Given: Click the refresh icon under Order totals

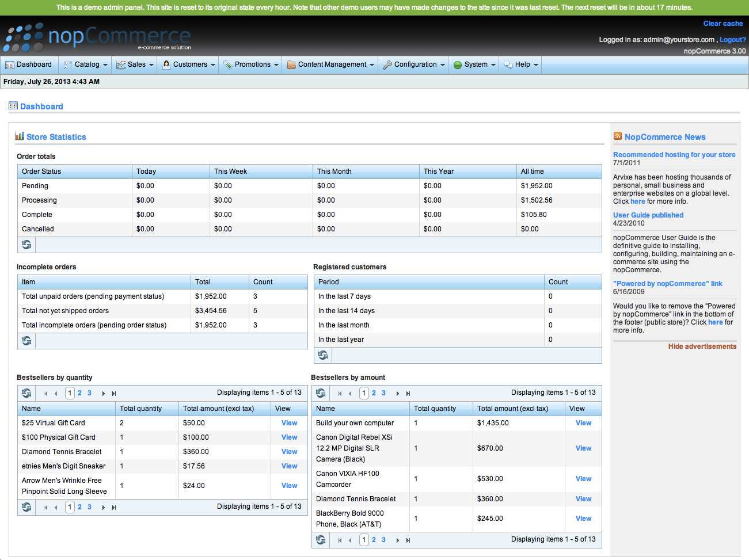Looking at the screenshot, I should click(x=26, y=245).
